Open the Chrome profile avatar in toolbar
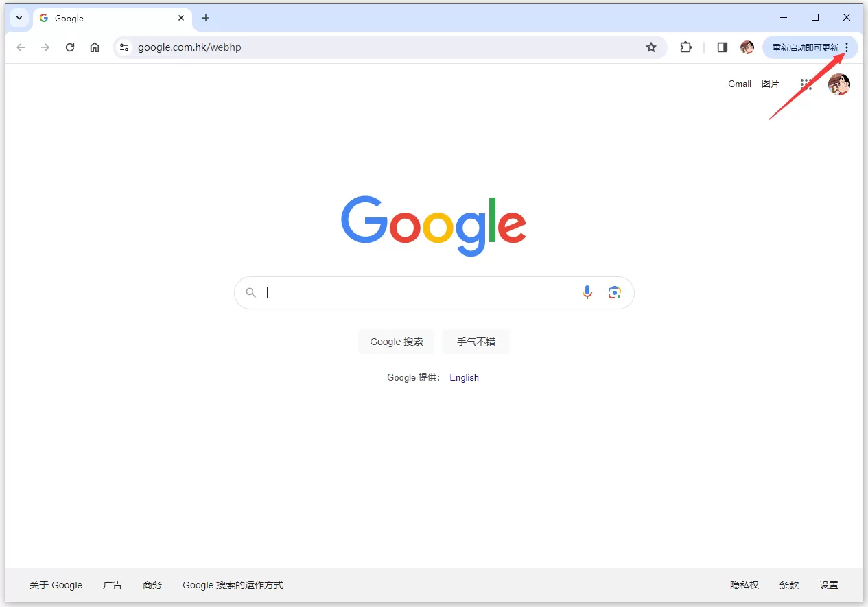The width and height of the screenshot is (868, 607). click(747, 47)
